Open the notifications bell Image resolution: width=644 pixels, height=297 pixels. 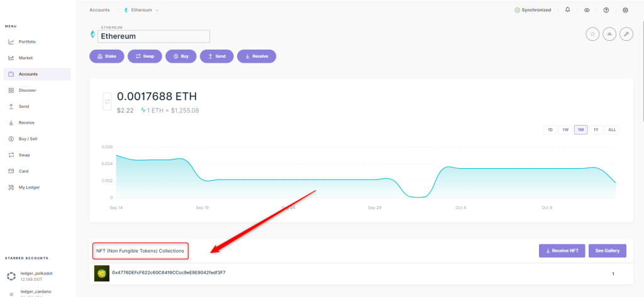(568, 10)
